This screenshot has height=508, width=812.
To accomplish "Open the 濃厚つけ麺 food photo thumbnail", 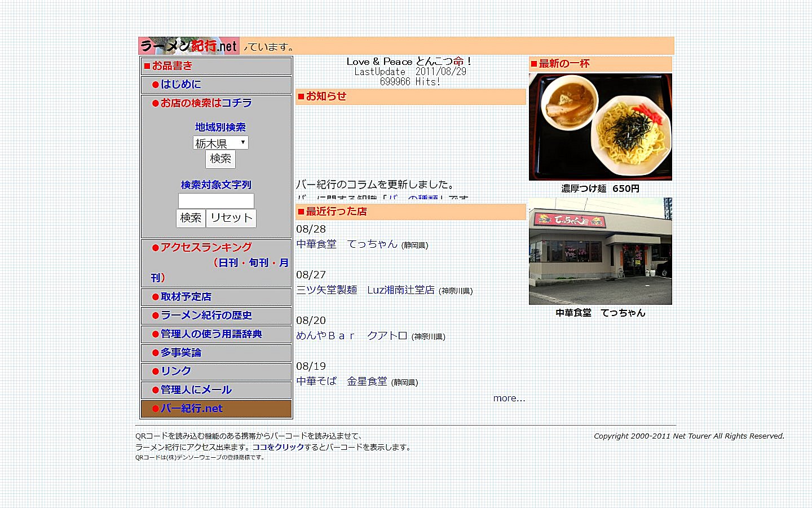I will [601, 126].
